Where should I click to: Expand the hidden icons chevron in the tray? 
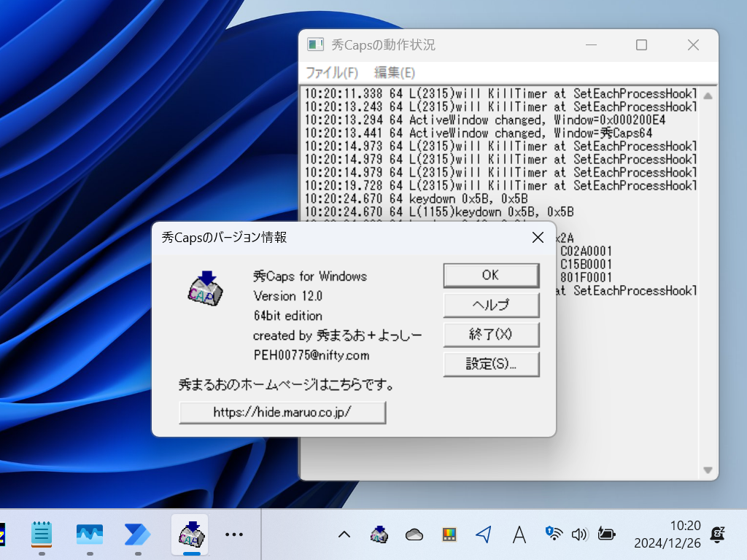click(x=344, y=534)
